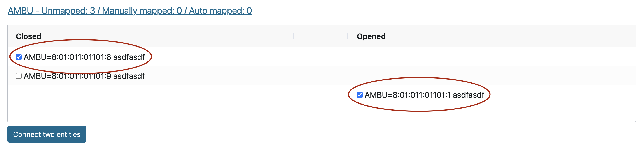Screen dimensions: 644x150
Task: Click resize handle at Opened column's right edge
Action: 635,36
